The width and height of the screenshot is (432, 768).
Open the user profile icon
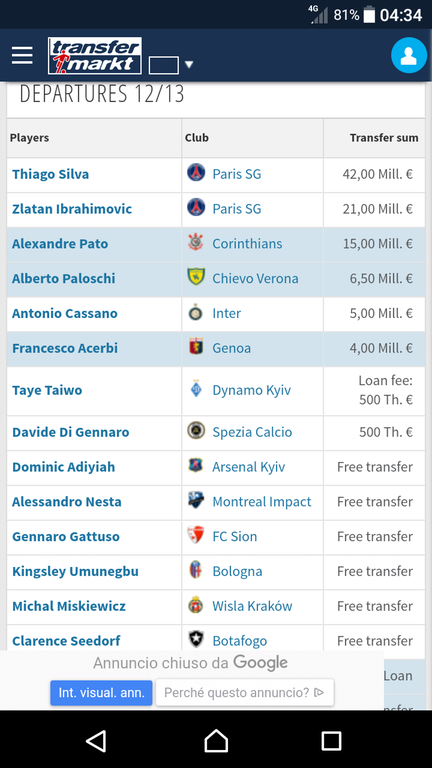point(408,55)
